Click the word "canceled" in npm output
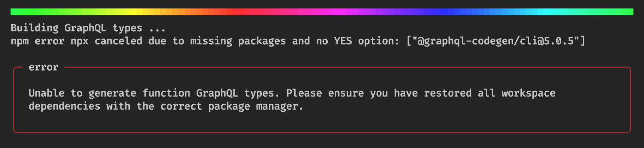The image size is (644, 148). click(x=118, y=41)
